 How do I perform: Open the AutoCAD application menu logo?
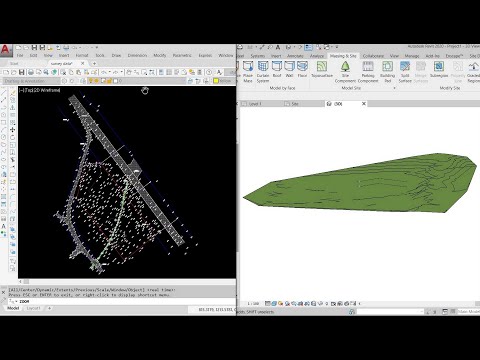[x=6, y=50]
